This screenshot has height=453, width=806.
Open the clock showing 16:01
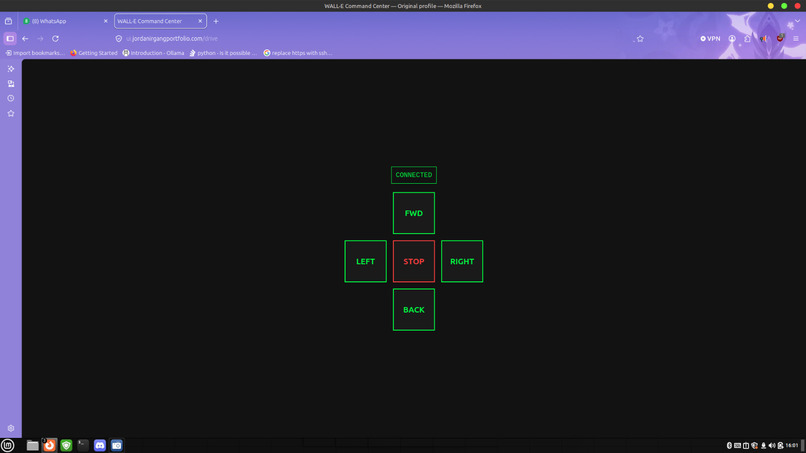(x=792, y=445)
